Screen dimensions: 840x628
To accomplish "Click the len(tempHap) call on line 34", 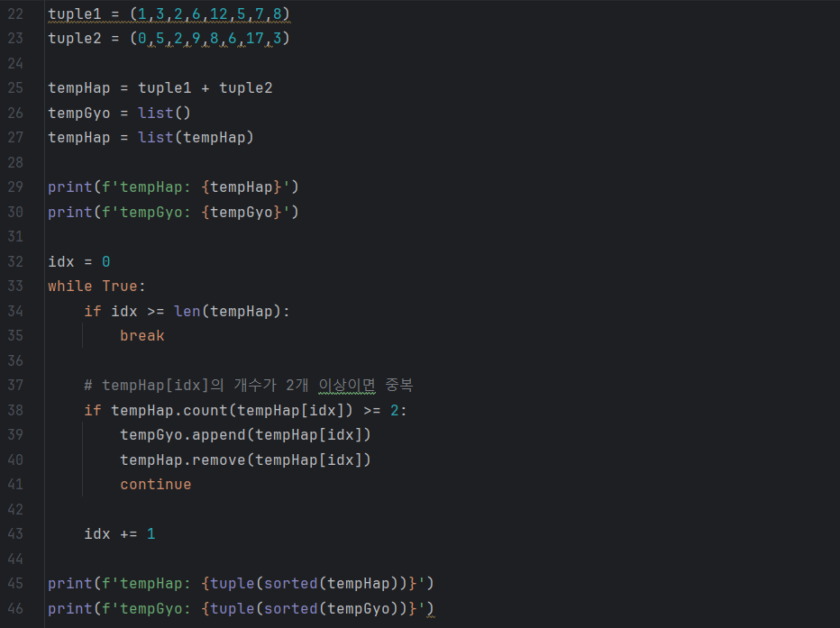I will pyautogui.click(x=227, y=312).
